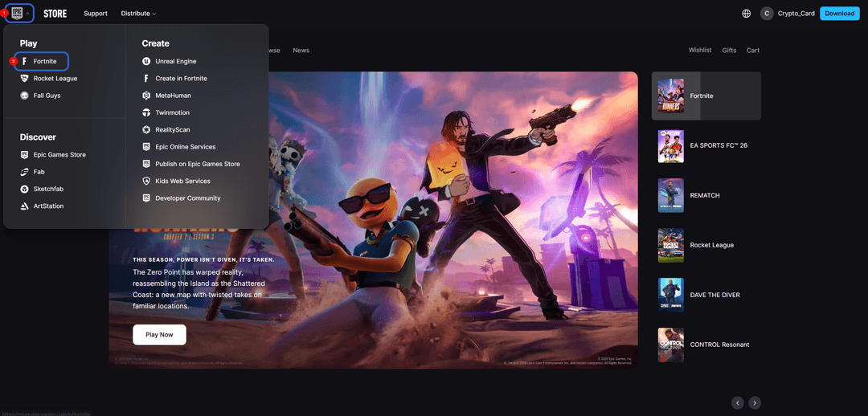Click the Publish on Epic Games Store icon
The width and height of the screenshot is (868, 416).
146,165
